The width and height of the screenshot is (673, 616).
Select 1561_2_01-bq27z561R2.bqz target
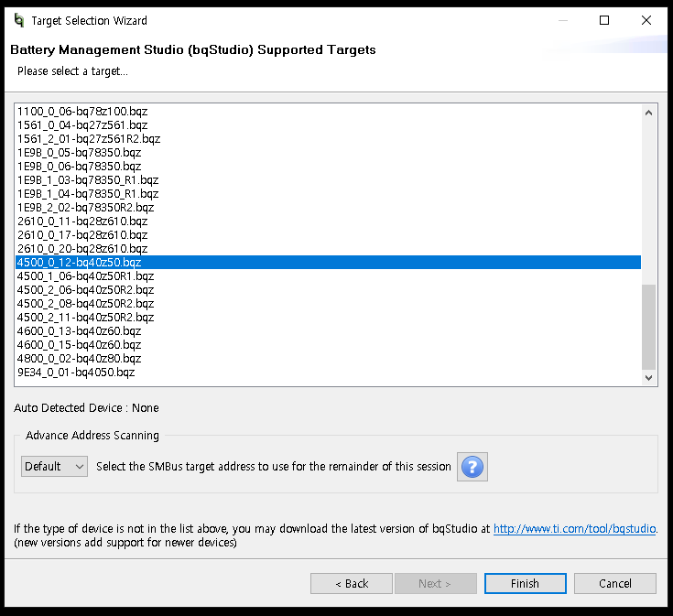[329, 139]
